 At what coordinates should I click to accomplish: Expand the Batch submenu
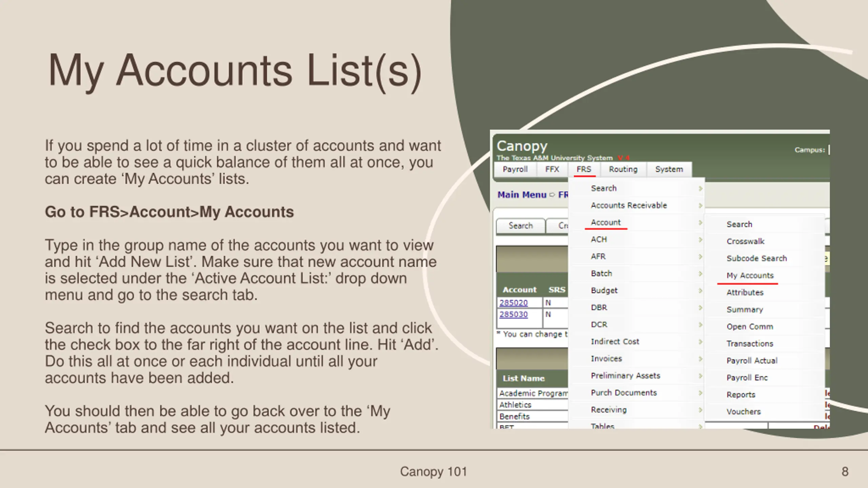tap(637, 273)
